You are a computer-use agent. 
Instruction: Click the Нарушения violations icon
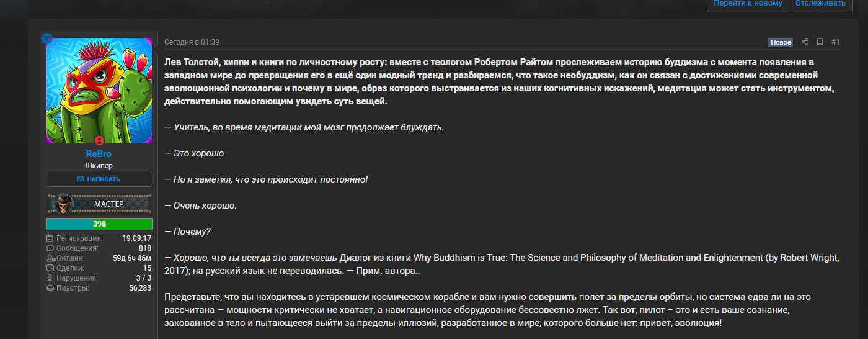point(50,278)
